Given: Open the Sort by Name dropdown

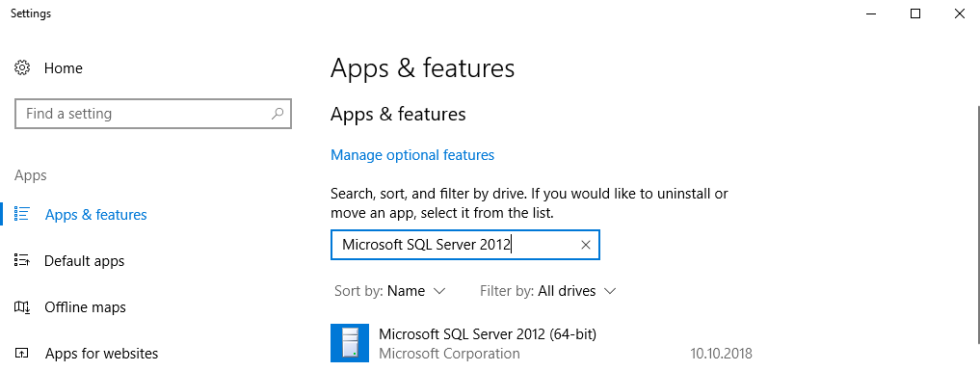Looking at the screenshot, I should (390, 291).
